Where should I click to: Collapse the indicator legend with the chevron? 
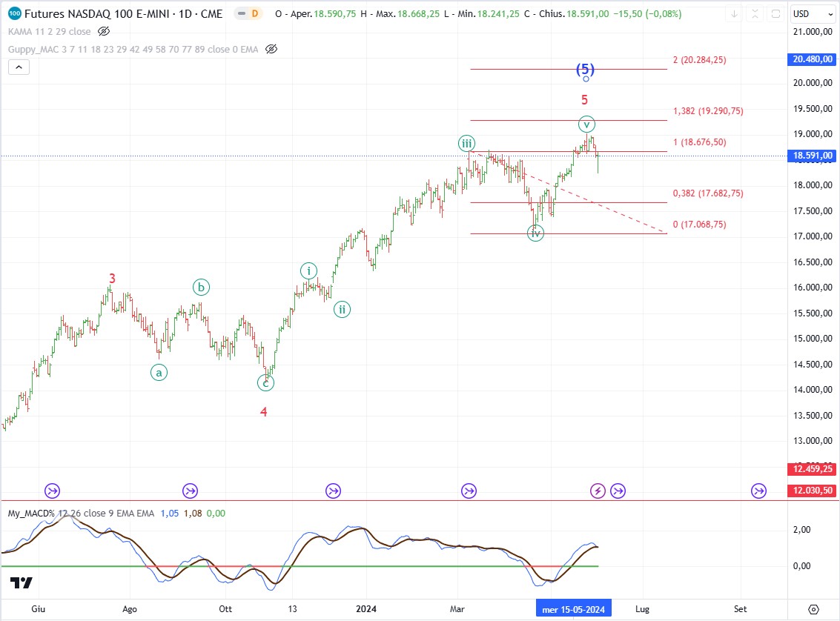pos(19,67)
